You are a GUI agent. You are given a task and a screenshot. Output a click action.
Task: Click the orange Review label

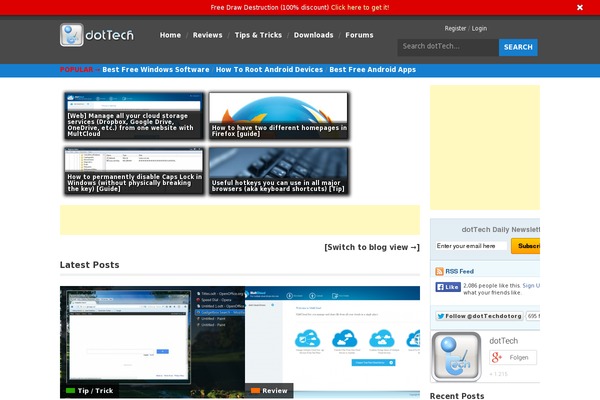[x=269, y=391]
